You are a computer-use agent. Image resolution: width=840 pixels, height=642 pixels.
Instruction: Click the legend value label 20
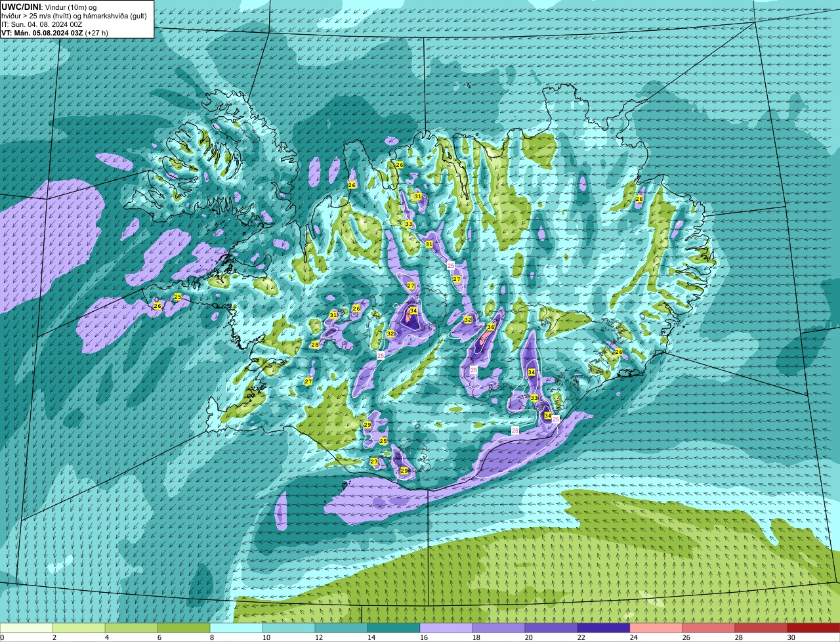pos(528,637)
